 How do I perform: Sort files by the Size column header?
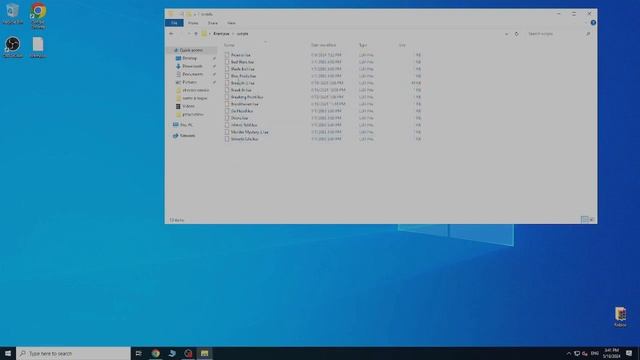(402, 45)
